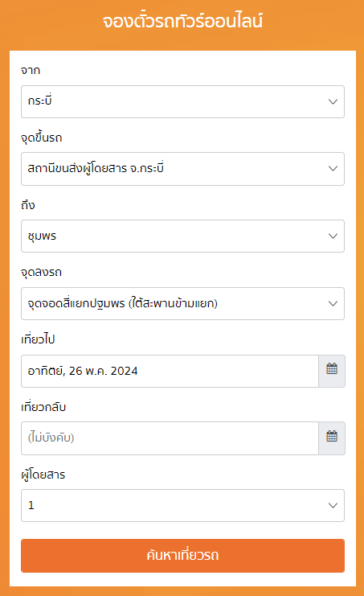Click the chevron arrow in ชุมพร destination field
364x596 pixels.
tap(333, 236)
